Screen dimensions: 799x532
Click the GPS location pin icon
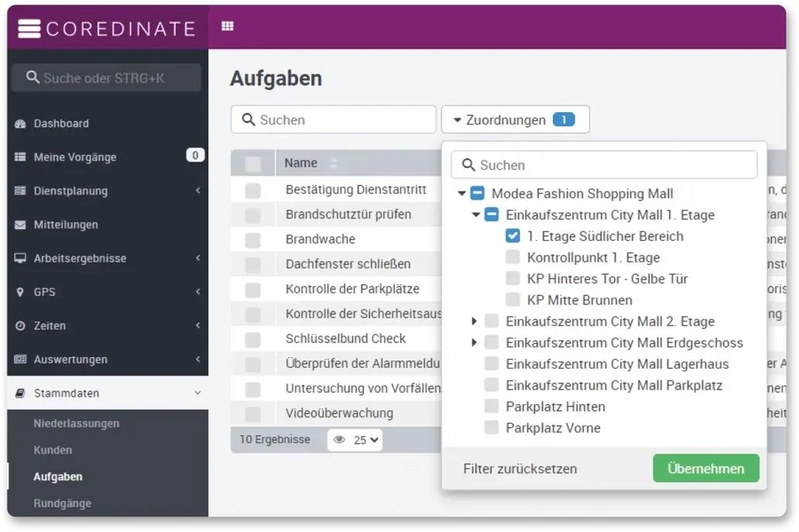pos(20,292)
